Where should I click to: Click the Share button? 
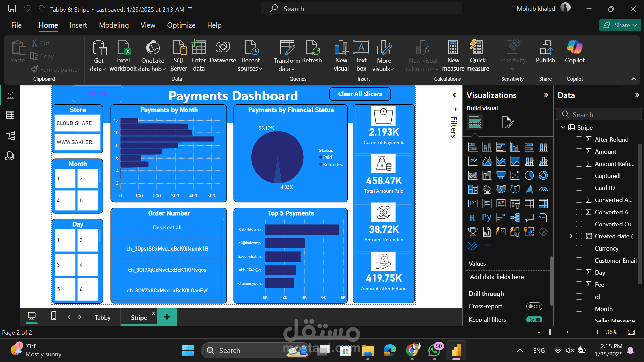[620, 25]
